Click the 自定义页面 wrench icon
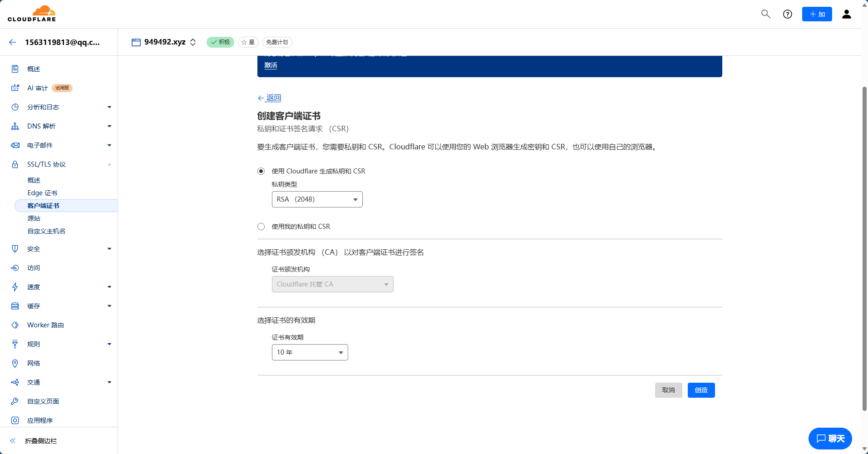Screen dimensions: 868x454 pyautogui.click(x=15, y=401)
